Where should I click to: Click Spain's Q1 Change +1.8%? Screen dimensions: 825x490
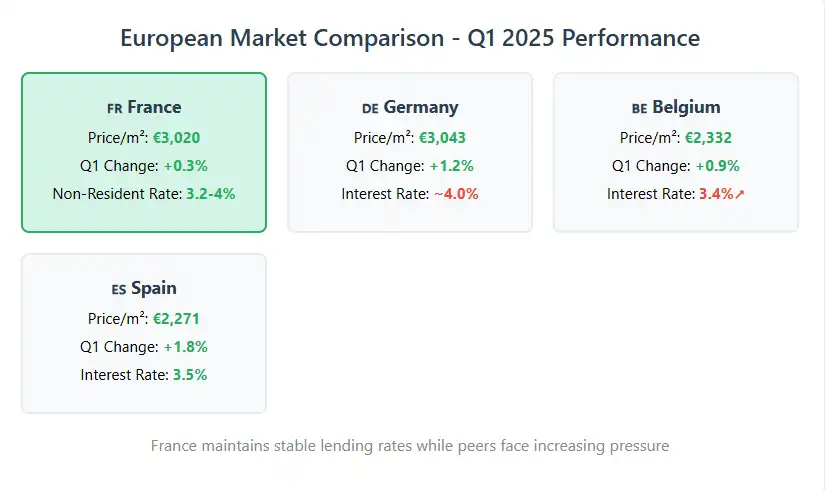pyautogui.click(x=185, y=346)
